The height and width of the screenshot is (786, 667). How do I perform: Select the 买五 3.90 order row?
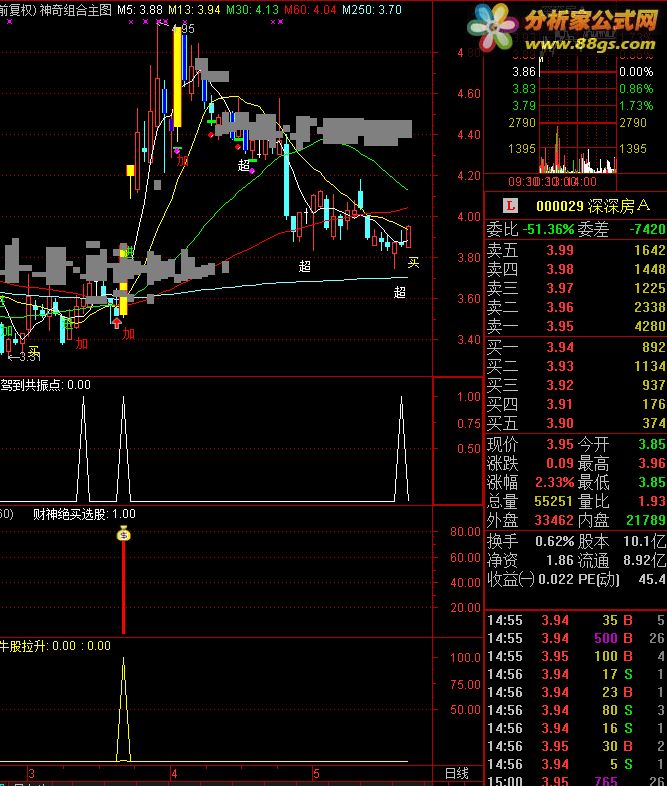coord(576,424)
